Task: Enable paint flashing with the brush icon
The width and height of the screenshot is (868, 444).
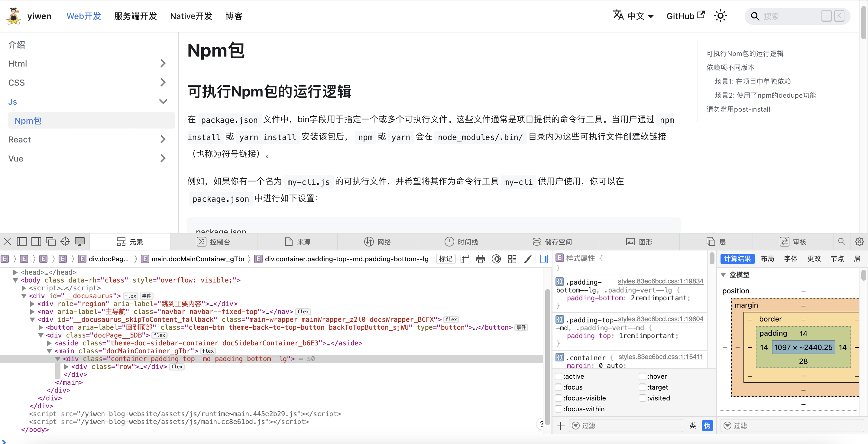Action: click(x=528, y=259)
